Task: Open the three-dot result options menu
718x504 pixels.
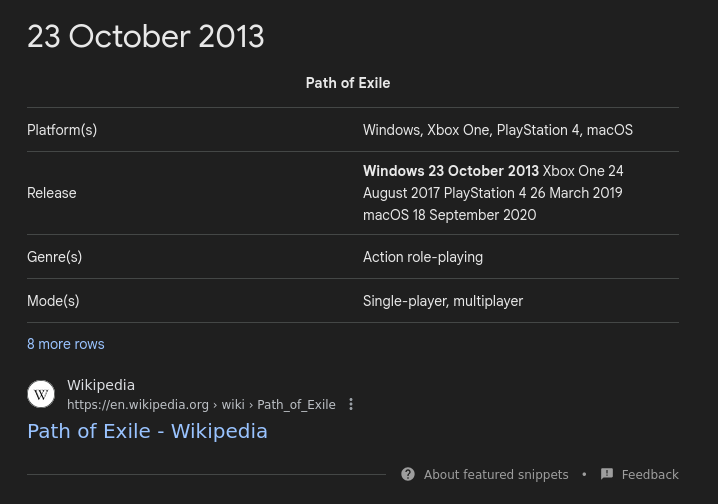Action: (351, 405)
